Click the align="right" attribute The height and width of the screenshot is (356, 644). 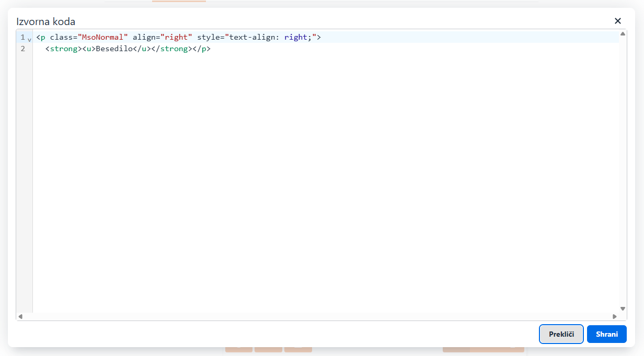[162, 38]
